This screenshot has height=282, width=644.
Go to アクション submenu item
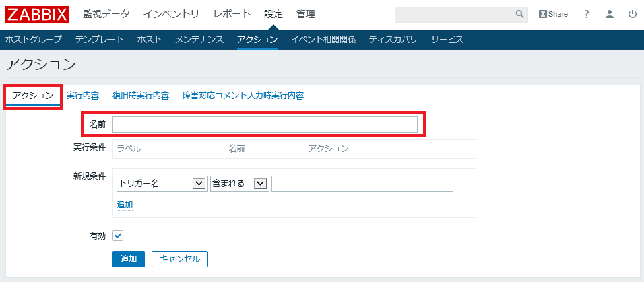point(257,40)
